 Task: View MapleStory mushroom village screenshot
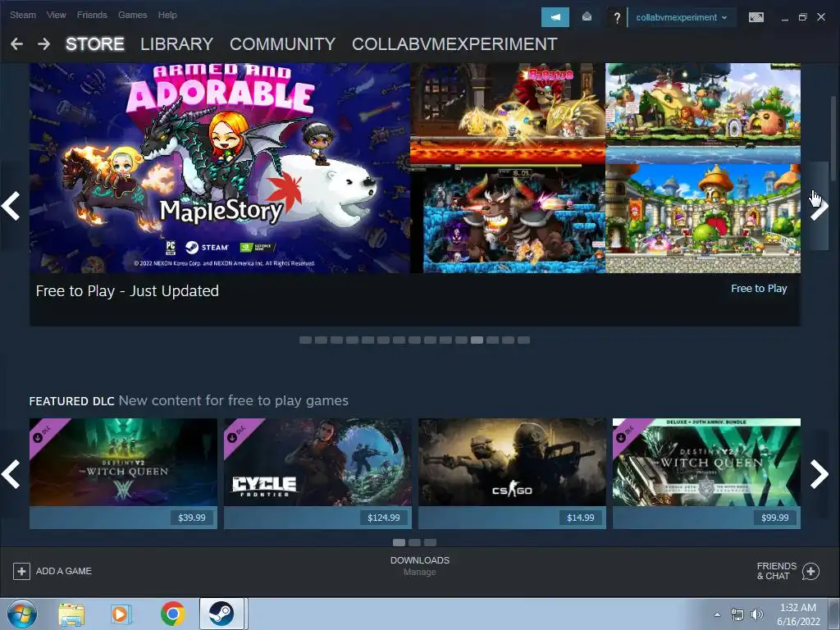[x=703, y=113]
